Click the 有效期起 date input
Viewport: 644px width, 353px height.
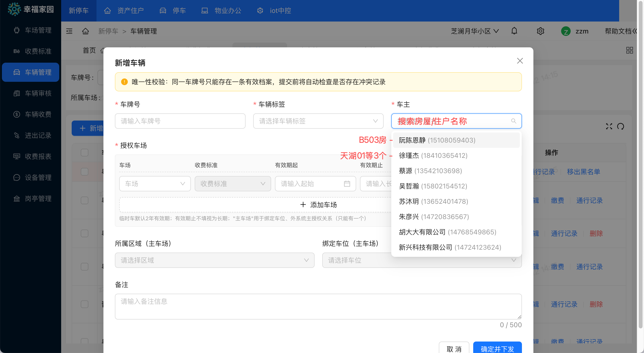pyautogui.click(x=315, y=184)
